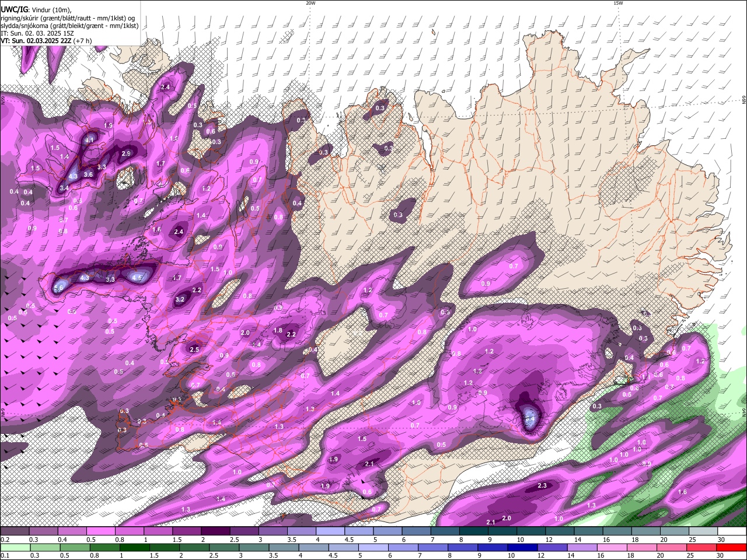Click the 'VT: Sun. 02.03.2025 22Z (+7 h)' valid time
Viewport: 747px width, 560px height.
[x=46, y=41]
